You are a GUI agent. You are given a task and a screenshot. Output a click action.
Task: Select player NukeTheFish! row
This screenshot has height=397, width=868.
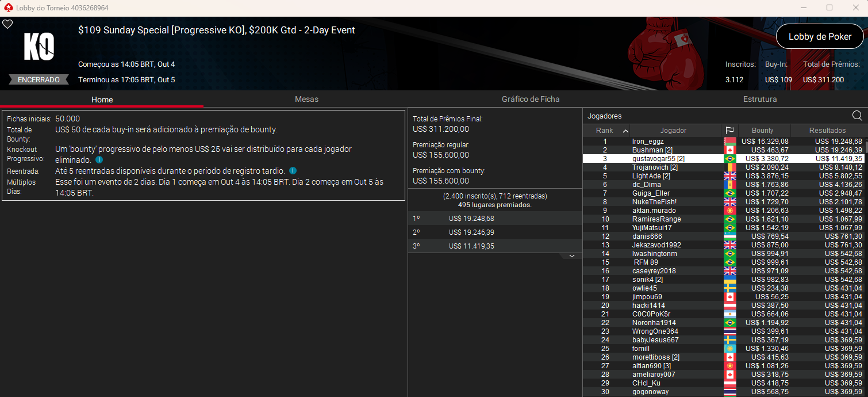[723, 202]
